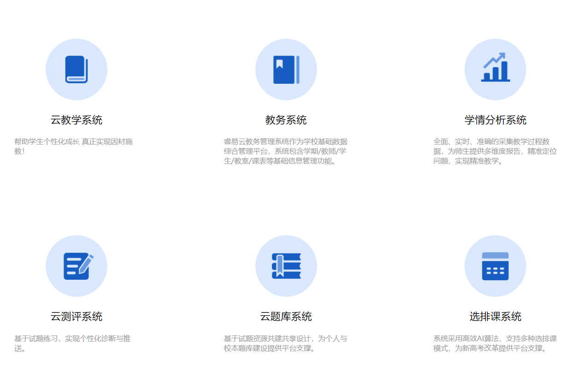Open the 选排课系统 title link

point(495,317)
